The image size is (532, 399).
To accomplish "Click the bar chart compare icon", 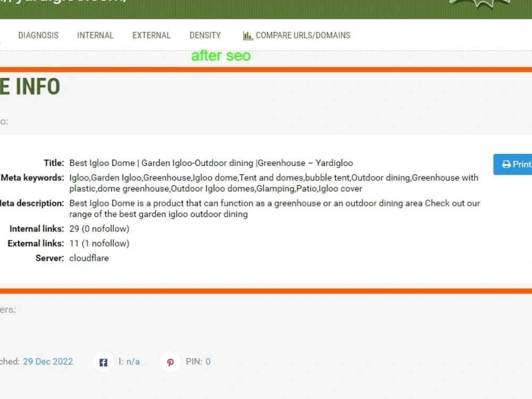I will tap(248, 36).
